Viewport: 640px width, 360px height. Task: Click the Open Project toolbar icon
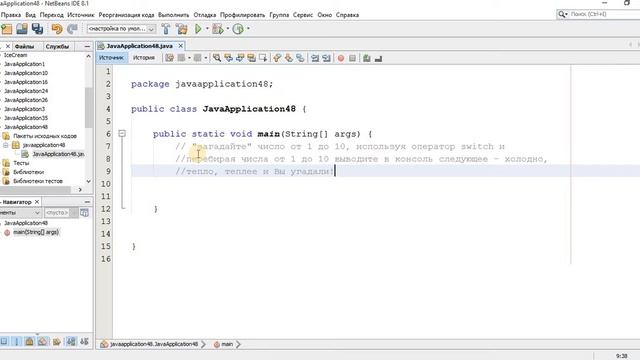(22, 29)
